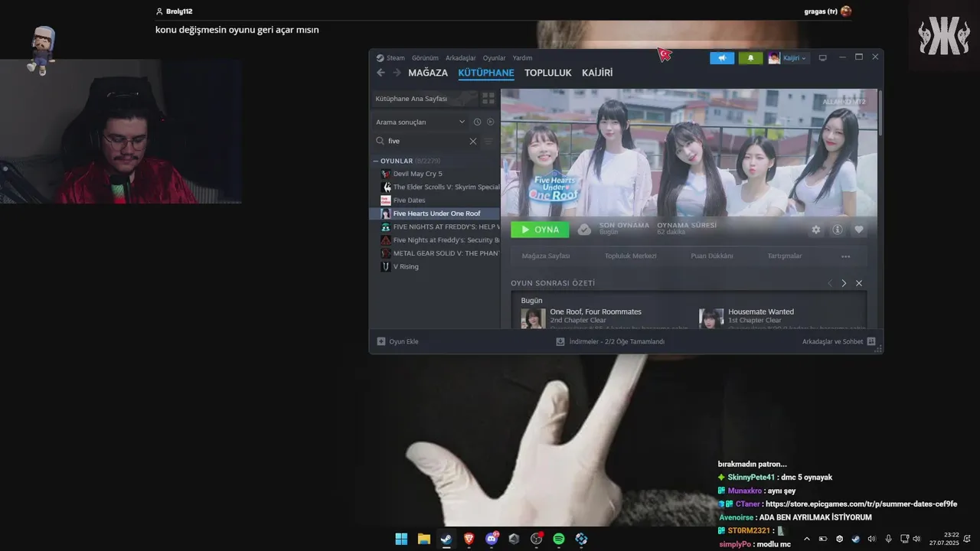Toggle the recent activity clock filter
The width and height of the screenshot is (980, 551).
tap(477, 122)
